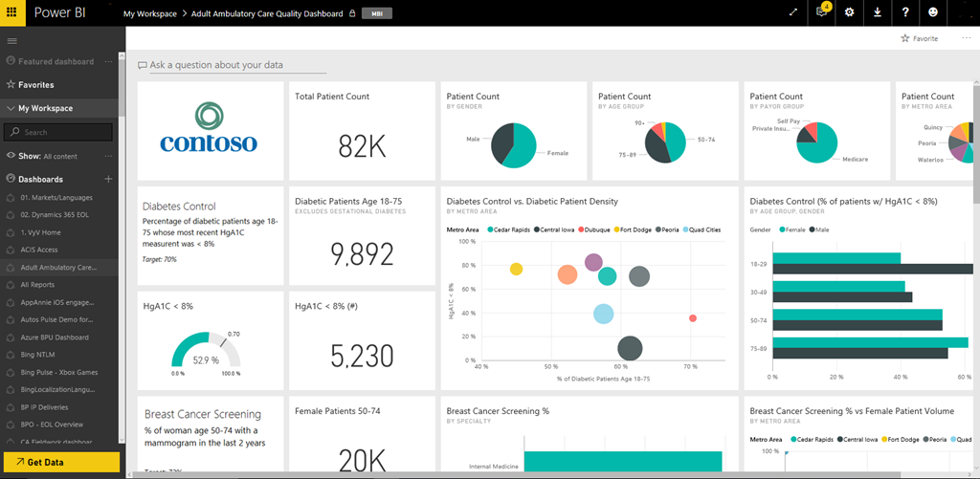Click the download arrow icon in header

pyautogui.click(x=877, y=12)
